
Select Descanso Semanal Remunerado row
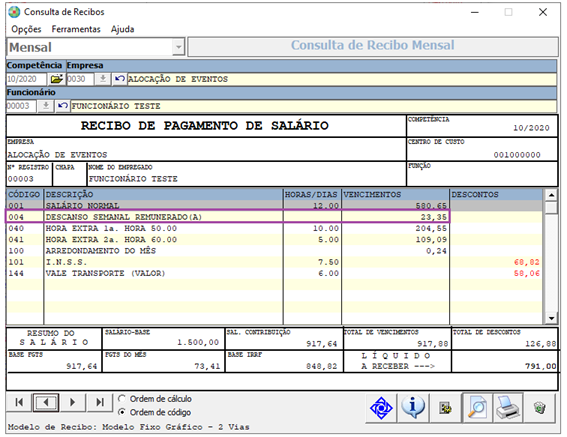(x=227, y=217)
